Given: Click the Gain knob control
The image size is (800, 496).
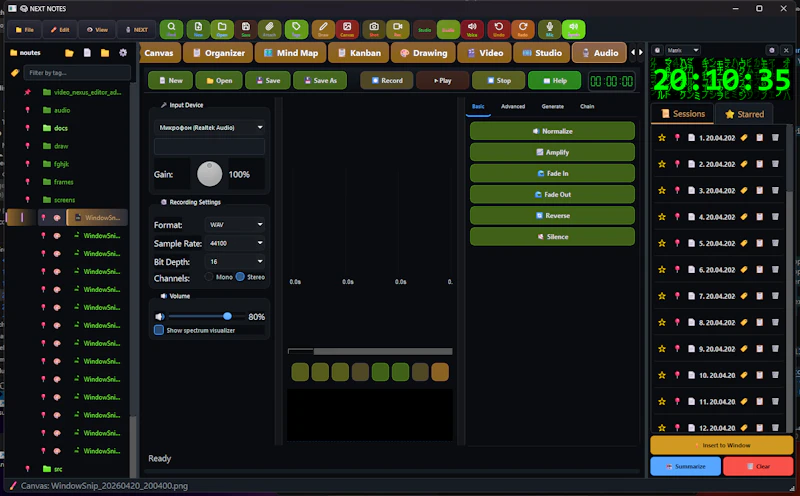Looking at the screenshot, I should coord(210,174).
